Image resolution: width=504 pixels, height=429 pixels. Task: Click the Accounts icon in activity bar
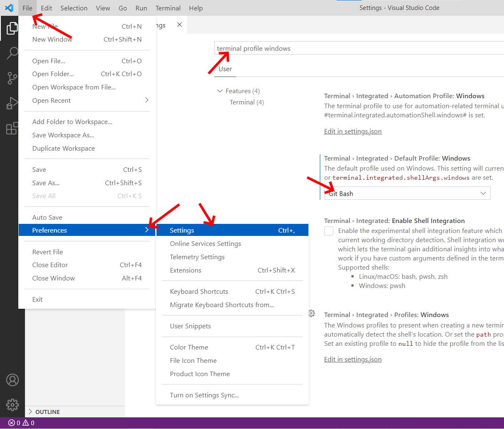coord(12,380)
